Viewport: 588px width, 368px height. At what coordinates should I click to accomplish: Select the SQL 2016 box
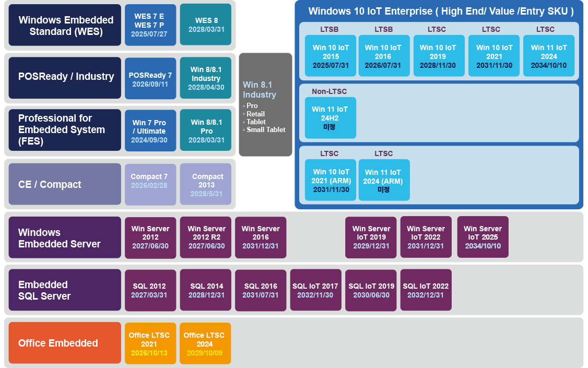pos(261,290)
